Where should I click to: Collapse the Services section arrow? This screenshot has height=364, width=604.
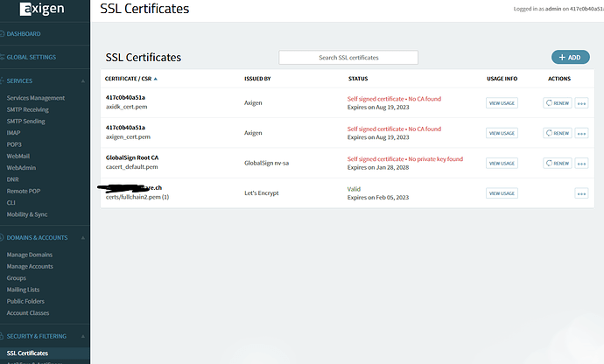tap(83, 80)
